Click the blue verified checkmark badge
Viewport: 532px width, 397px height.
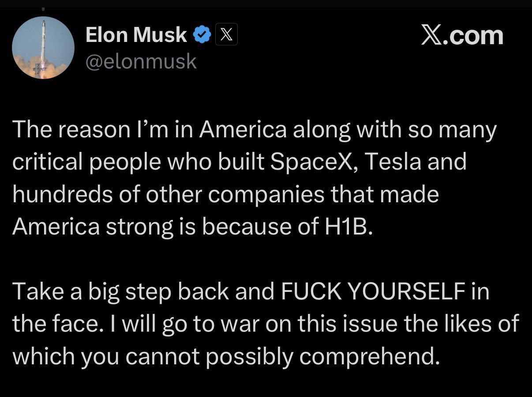click(202, 35)
